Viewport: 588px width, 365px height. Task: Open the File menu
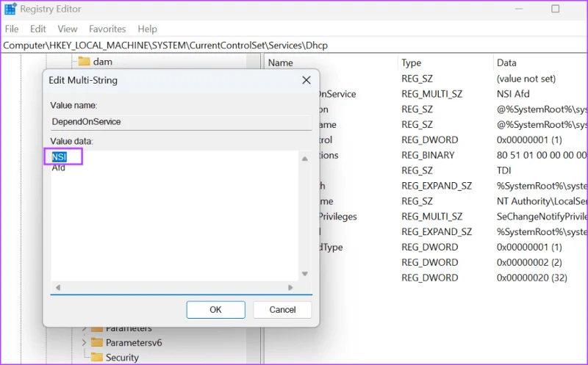[x=12, y=29]
